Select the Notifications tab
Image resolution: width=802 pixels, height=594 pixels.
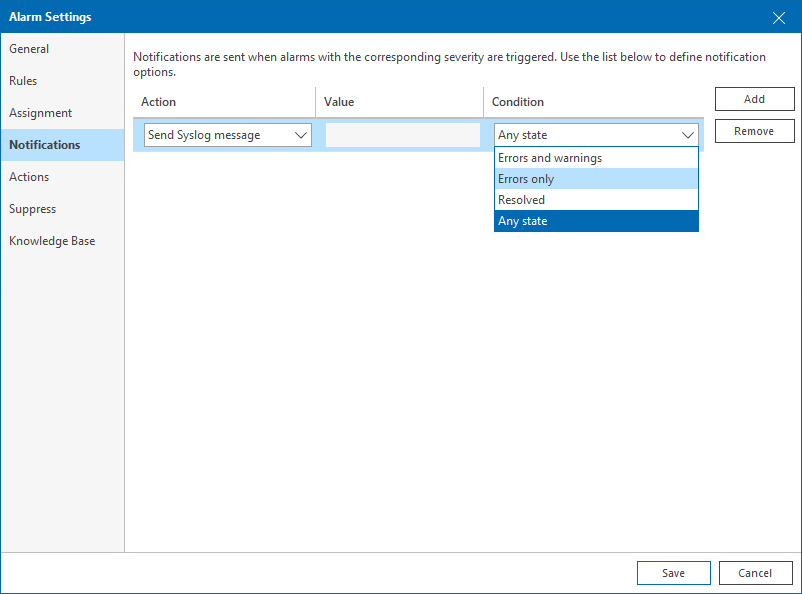[x=45, y=145]
